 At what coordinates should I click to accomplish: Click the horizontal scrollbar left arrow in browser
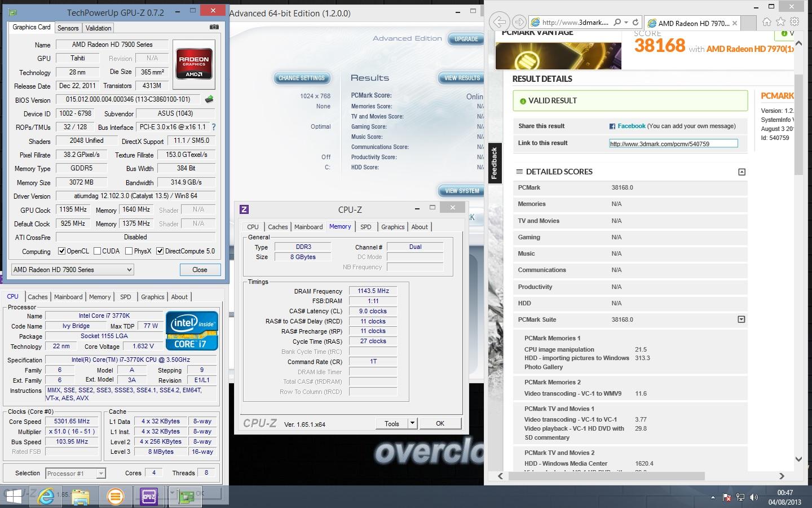tap(500, 476)
